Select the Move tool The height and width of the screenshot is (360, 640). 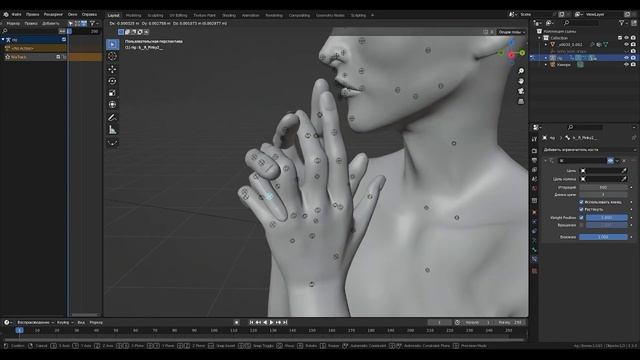pyautogui.click(x=112, y=69)
